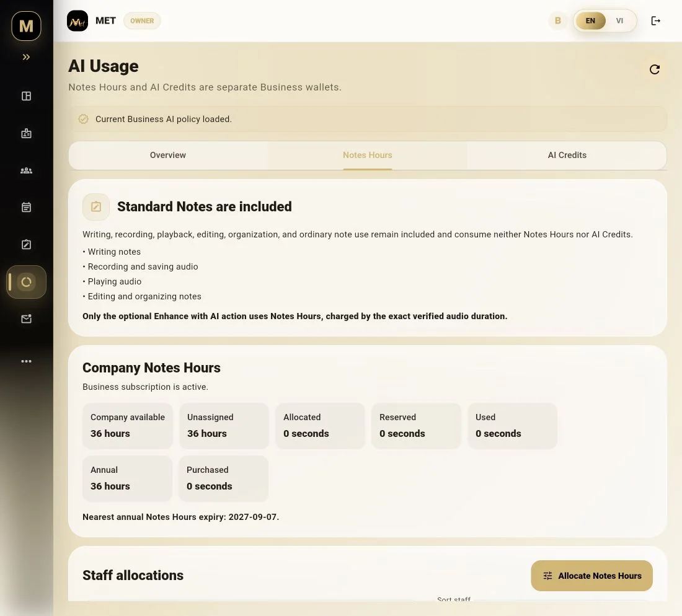Click the refresh icon beside AI Usage
This screenshot has width=682, height=616.
tap(654, 69)
